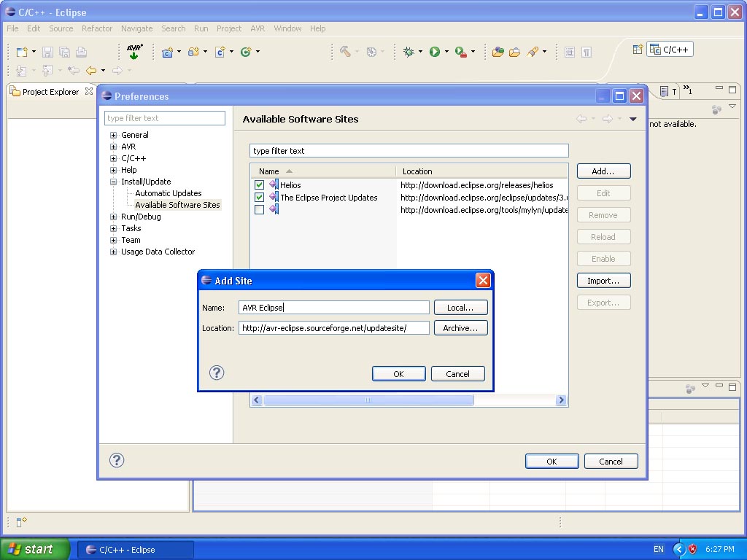
Task: Click Cancel in the Preferences dialog
Action: click(x=611, y=462)
